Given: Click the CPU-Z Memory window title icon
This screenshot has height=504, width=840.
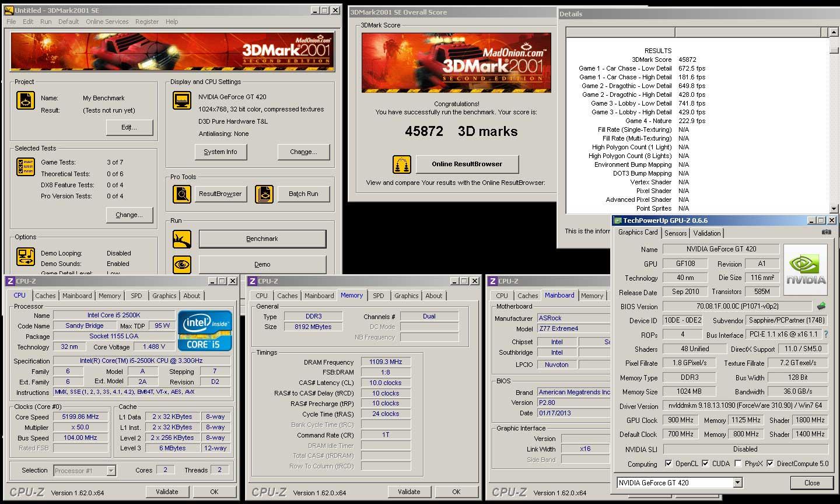Looking at the screenshot, I should pyautogui.click(x=253, y=281).
